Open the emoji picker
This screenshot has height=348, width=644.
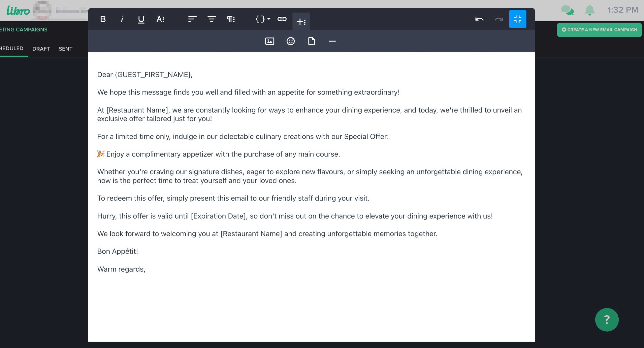[x=290, y=41]
